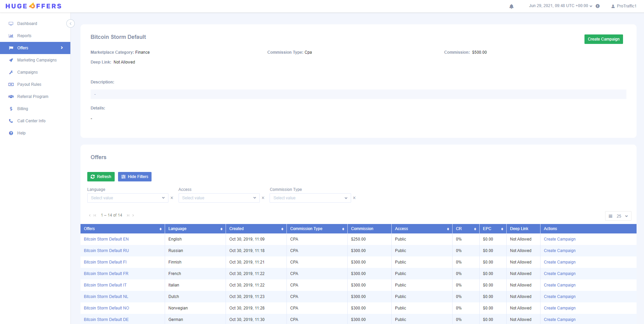Open the Bitcoin Storm Default DE offer

click(106, 320)
